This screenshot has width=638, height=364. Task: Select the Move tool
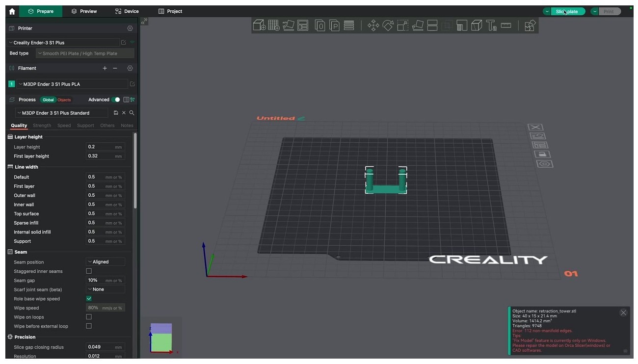[x=373, y=25]
